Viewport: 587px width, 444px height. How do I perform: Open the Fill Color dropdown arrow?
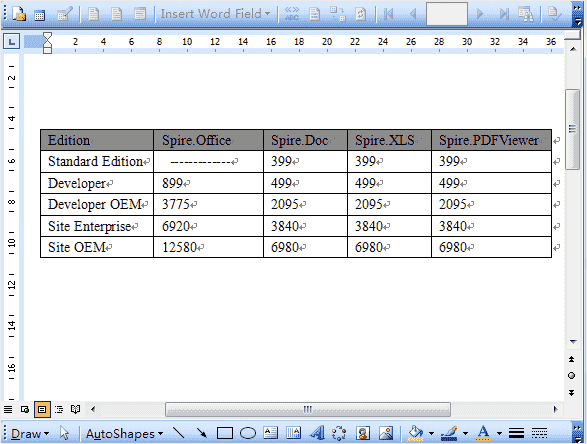pyautogui.click(x=431, y=434)
